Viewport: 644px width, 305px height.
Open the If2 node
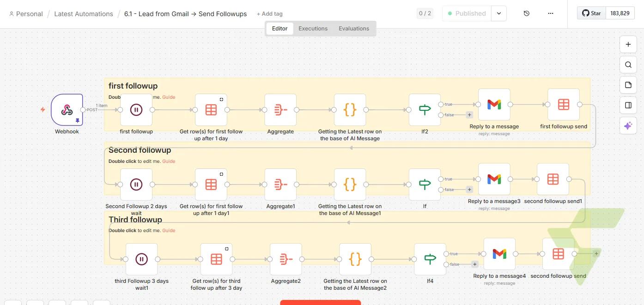pos(425,110)
